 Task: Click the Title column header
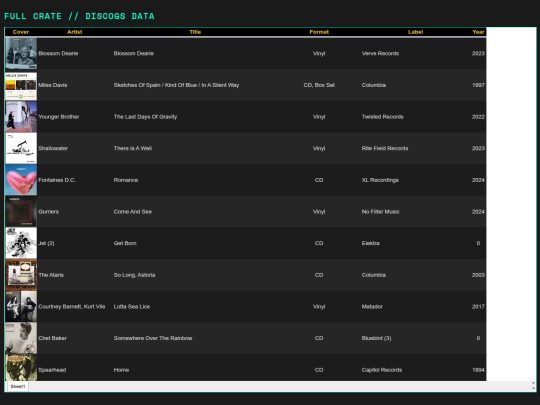pos(195,32)
